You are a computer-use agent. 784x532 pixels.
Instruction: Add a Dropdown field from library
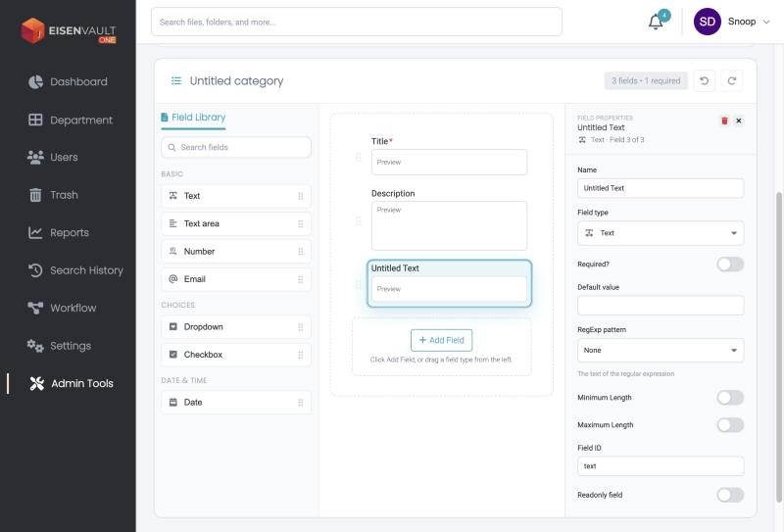236,327
